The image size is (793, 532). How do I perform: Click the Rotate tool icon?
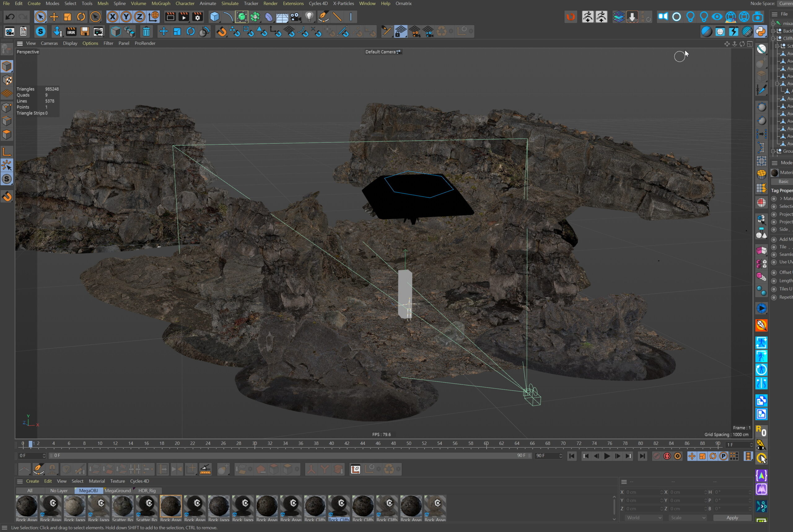pyautogui.click(x=81, y=17)
